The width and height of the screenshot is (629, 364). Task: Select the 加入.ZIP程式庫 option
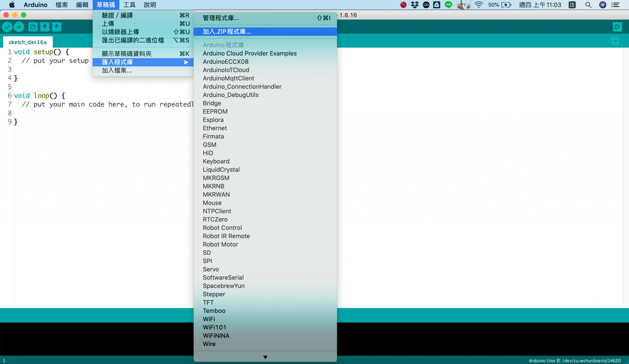226,31
